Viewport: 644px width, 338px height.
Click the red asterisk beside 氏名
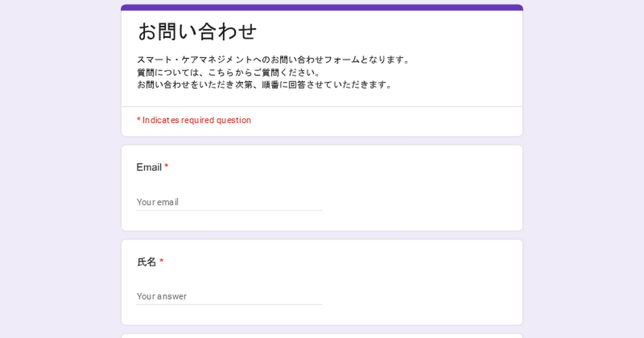(x=162, y=261)
